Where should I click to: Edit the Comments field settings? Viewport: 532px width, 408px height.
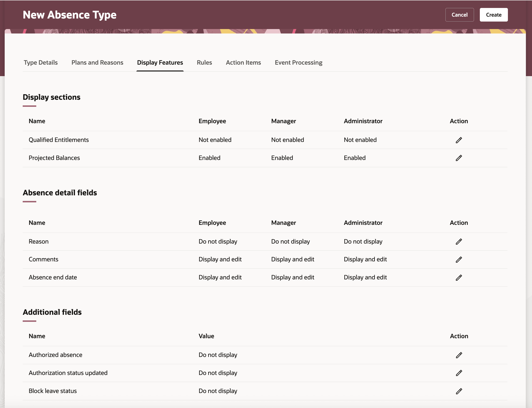[459, 260]
